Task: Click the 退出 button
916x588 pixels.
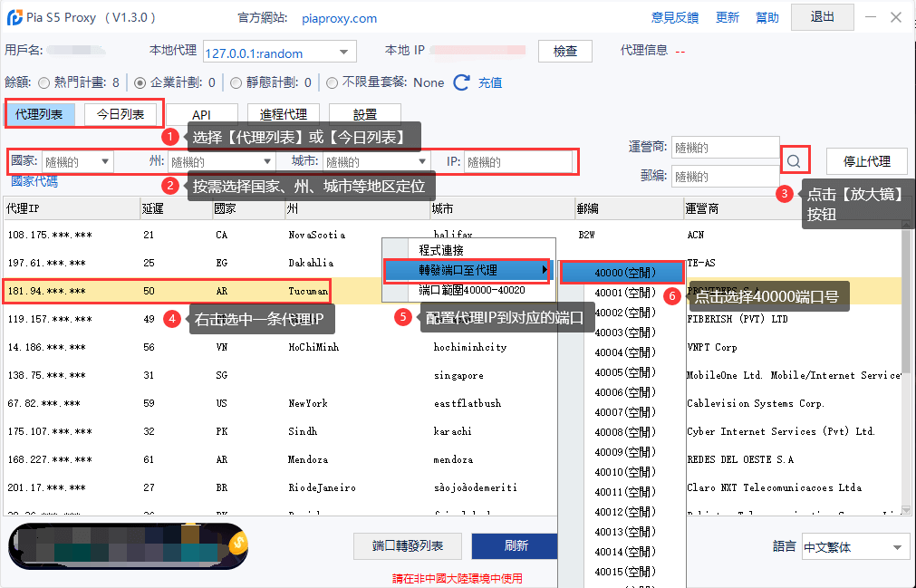Action: coord(822,17)
